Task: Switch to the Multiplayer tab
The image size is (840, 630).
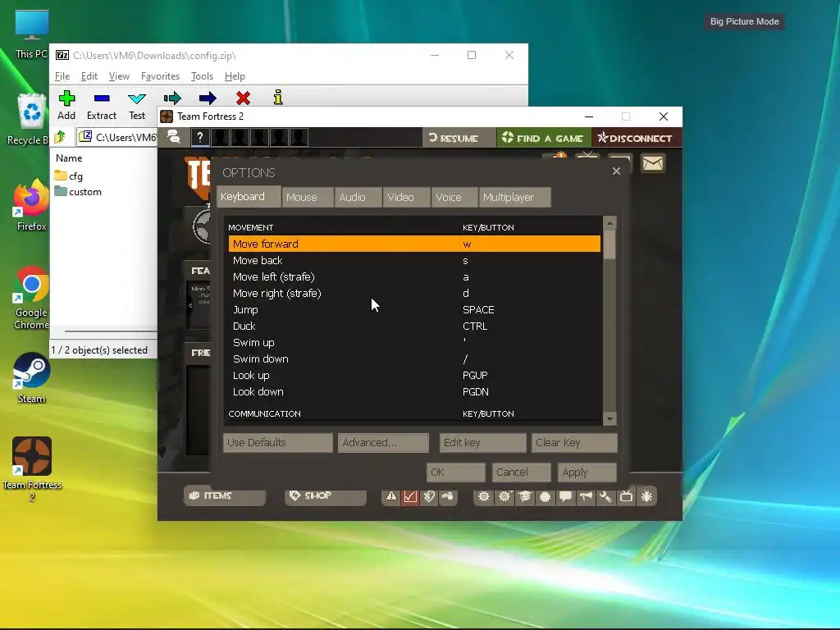Action: click(x=514, y=197)
